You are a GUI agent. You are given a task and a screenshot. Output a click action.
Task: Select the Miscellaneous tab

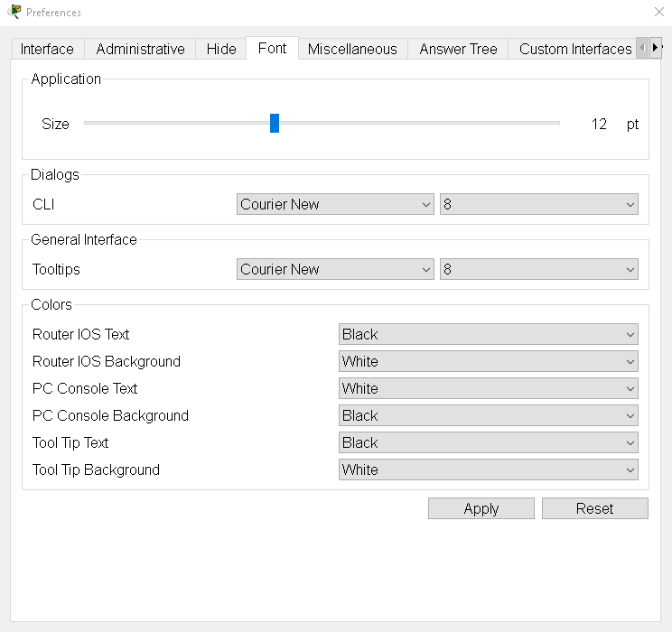coord(352,49)
